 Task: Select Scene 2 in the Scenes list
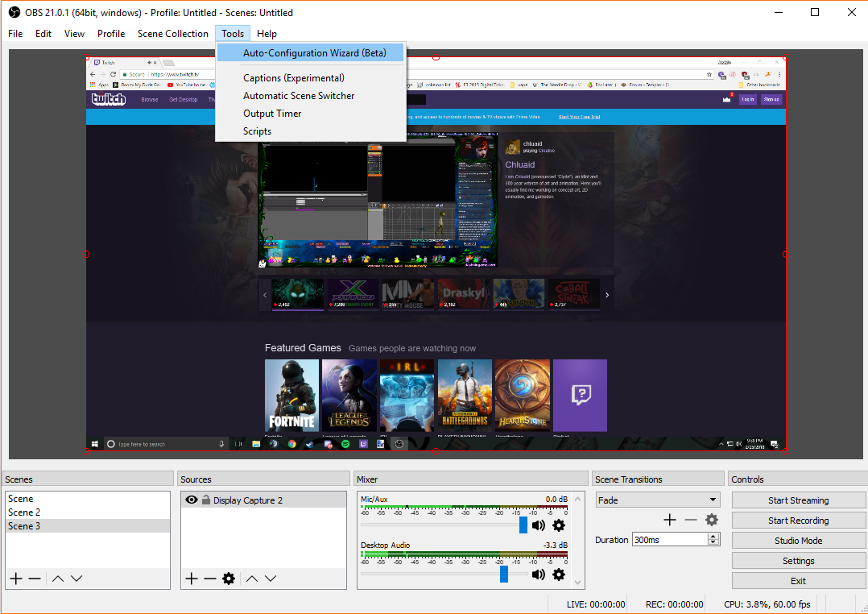[24, 512]
